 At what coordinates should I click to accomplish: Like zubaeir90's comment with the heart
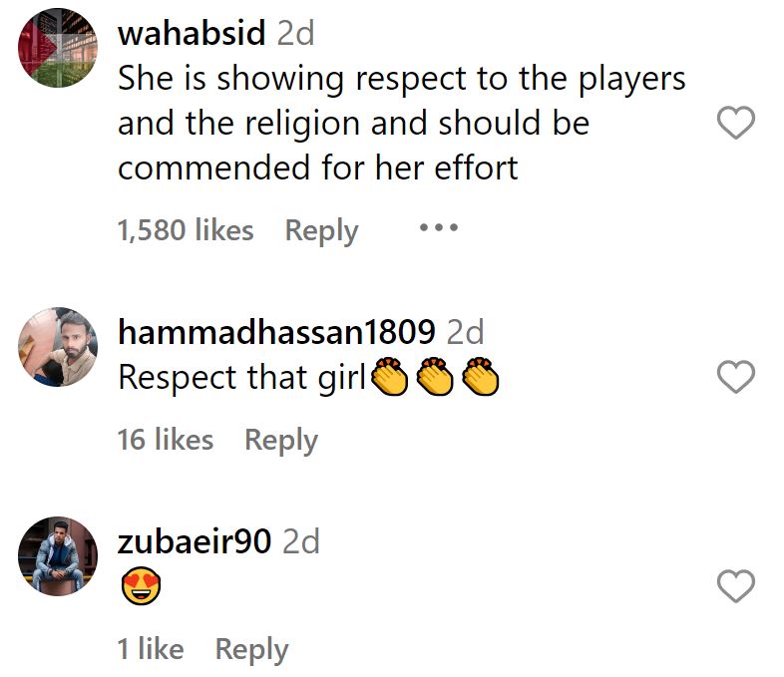click(735, 585)
